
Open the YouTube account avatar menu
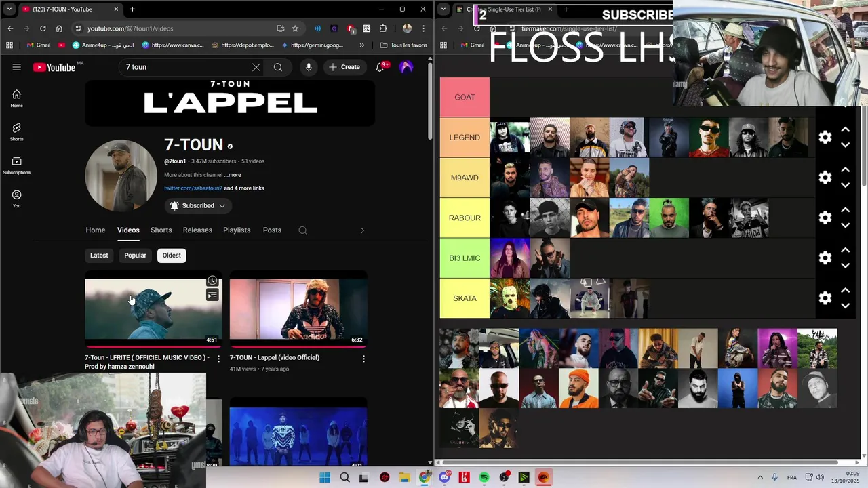406,67
